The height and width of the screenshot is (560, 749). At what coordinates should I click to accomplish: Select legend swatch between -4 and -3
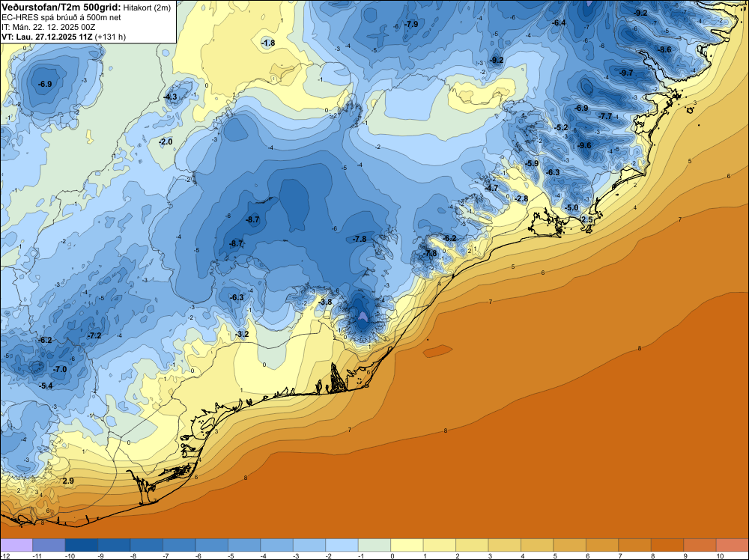point(276,545)
